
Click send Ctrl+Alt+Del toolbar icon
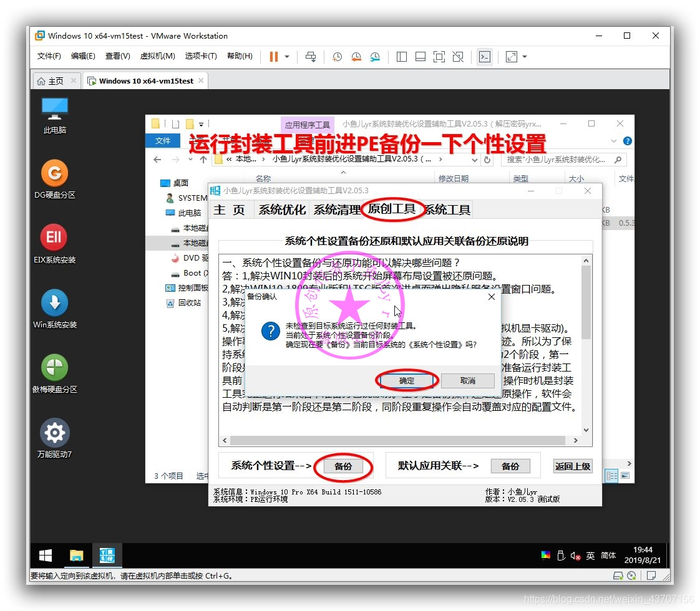[x=311, y=57]
